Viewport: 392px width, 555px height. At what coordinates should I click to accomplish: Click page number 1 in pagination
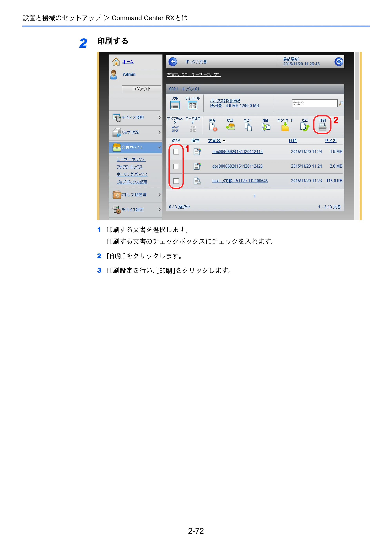coord(254,196)
